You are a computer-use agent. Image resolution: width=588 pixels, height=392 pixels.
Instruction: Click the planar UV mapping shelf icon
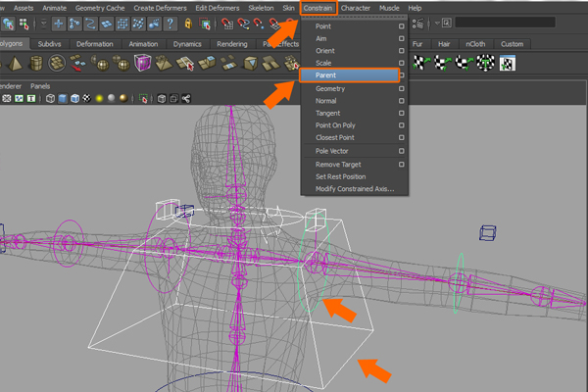click(x=421, y=63)
